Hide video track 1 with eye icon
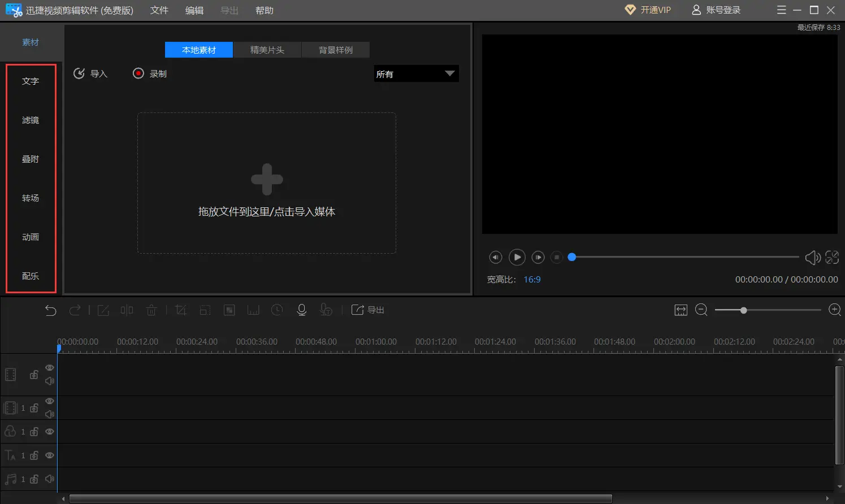The height and width of the screenshot is (504, 845). 50,401
